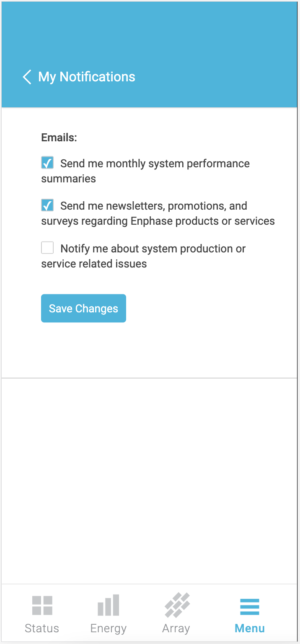The height and width of the screenshot is (644, 300).
Task: Select the Array tab label
Action: pyautogui.click(x=176, y=628)
